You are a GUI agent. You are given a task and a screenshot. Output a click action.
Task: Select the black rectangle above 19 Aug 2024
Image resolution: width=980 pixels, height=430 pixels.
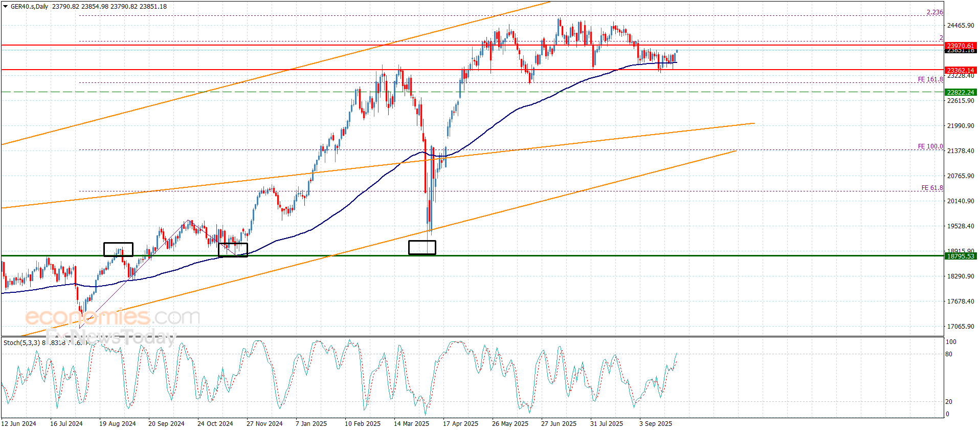click(118, 249)
